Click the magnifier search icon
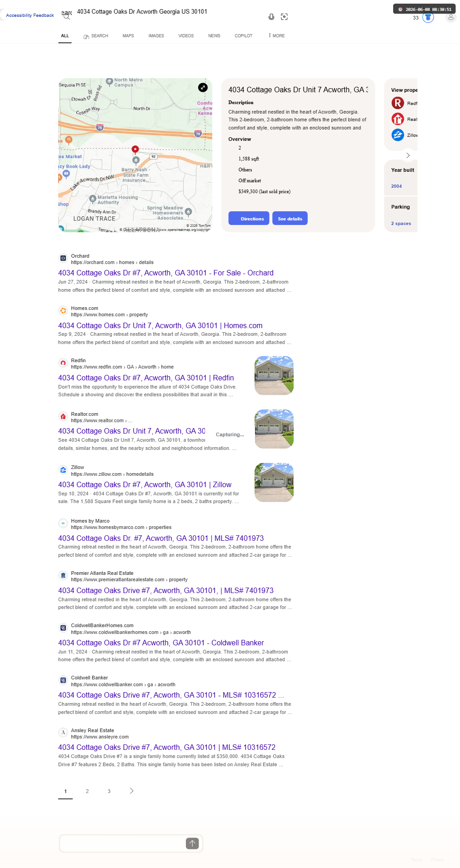Viewport: 460px width, 868px height. pyautogui.click(x=66, y=16)
